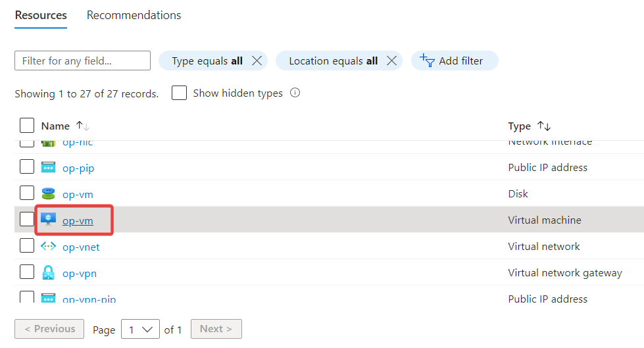Click the op-vm virtual machine icon
Image resolution: width=644 pixels, height=348 pixels.
click(48, 220)
